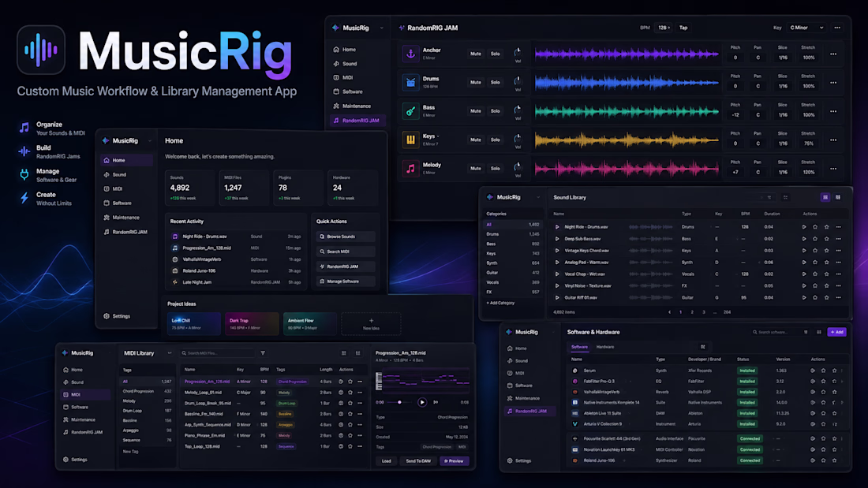Screen dimensions: 868x488
Task: Click the Drums track drum icon
Action: (410, 83)
